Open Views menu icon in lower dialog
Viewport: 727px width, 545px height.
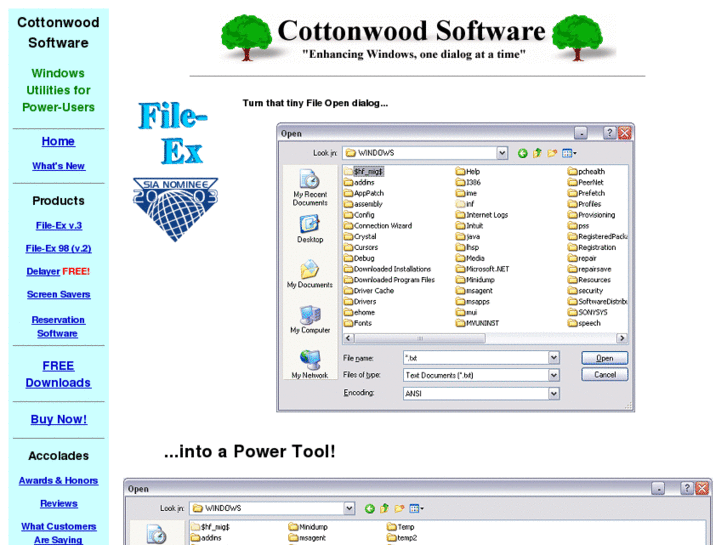click(416, 509)
